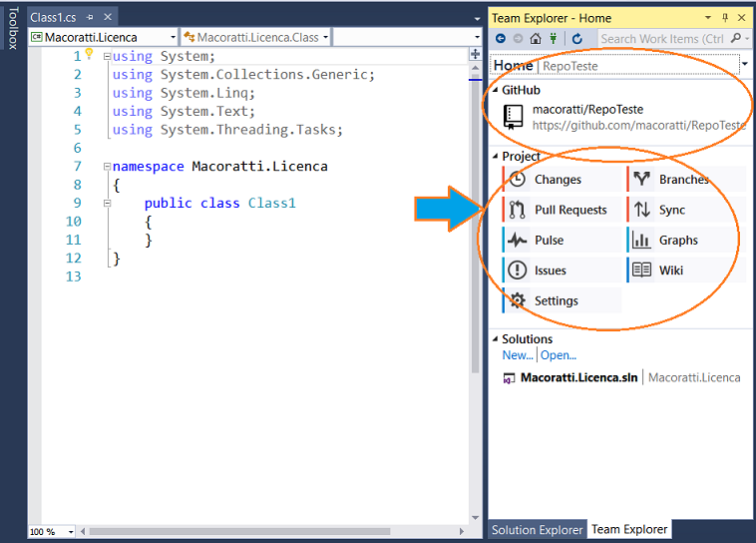Click the Auto Hide pin of Team Explorer
Viewport: 756px width, 543px height.
[x=725, y=18]
